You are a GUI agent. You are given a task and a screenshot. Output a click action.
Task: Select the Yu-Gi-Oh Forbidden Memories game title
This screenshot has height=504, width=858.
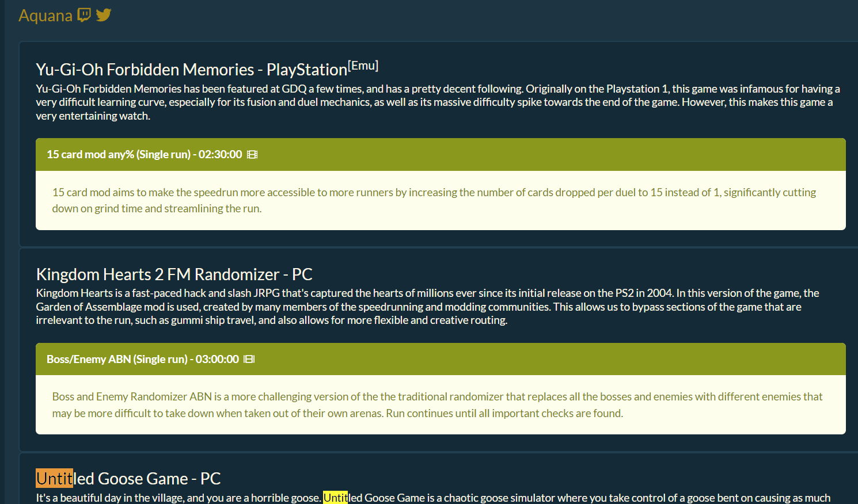tap(192, 70)
